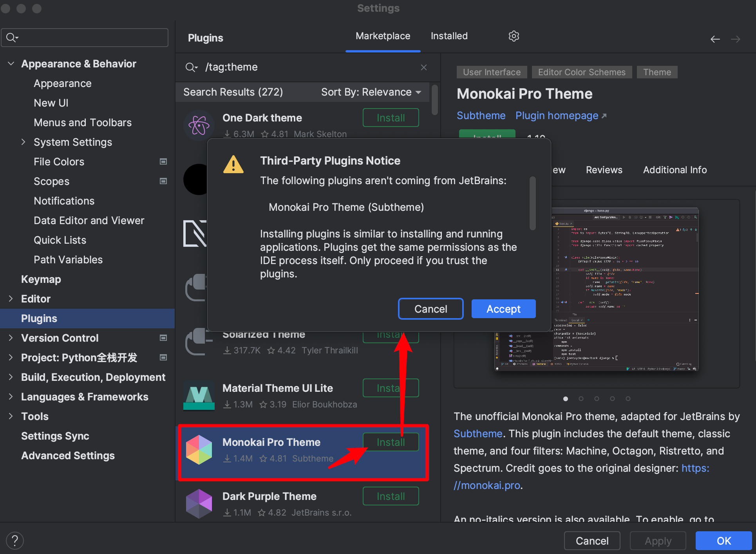
Task: Select the second screenshot carousel dot
Action: coord(581,398)
